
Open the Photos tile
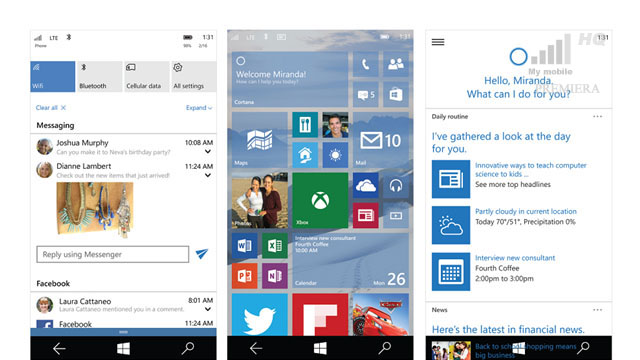(x=260, y=200)
